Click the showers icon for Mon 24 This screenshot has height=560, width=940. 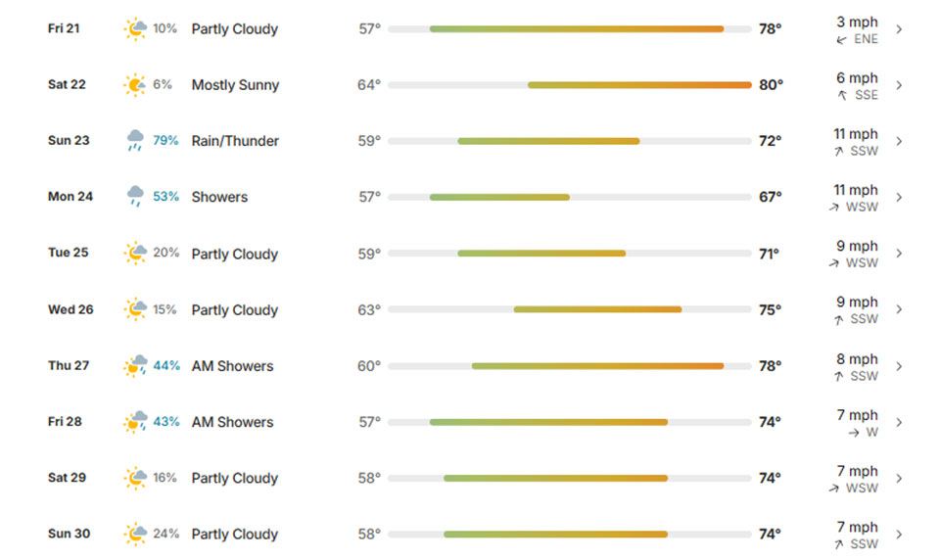point(135,196)
